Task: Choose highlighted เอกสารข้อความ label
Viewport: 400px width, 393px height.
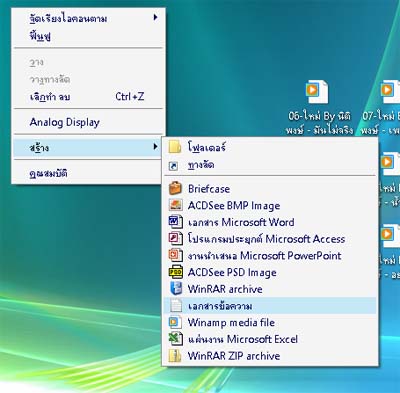Action: [x=220, y=306]
